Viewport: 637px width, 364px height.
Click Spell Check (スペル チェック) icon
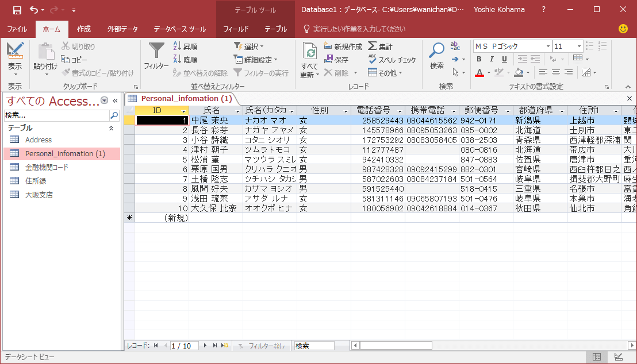[373, 59]
